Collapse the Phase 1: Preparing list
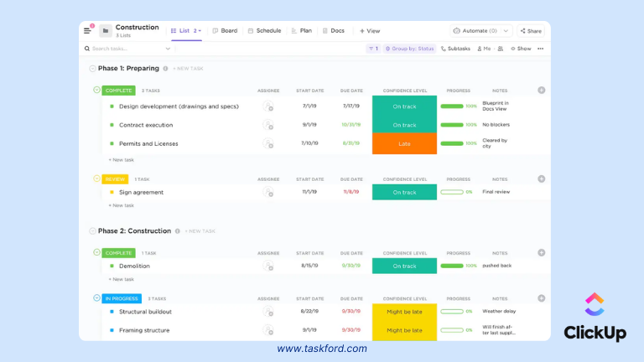Screen dimensions: 644x362 coord(92,69)
